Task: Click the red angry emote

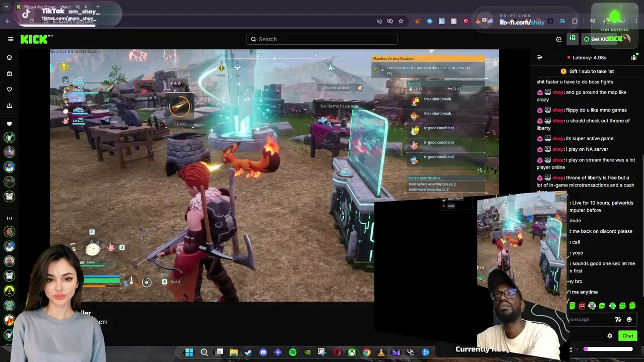Action: [x=582, y=306]
